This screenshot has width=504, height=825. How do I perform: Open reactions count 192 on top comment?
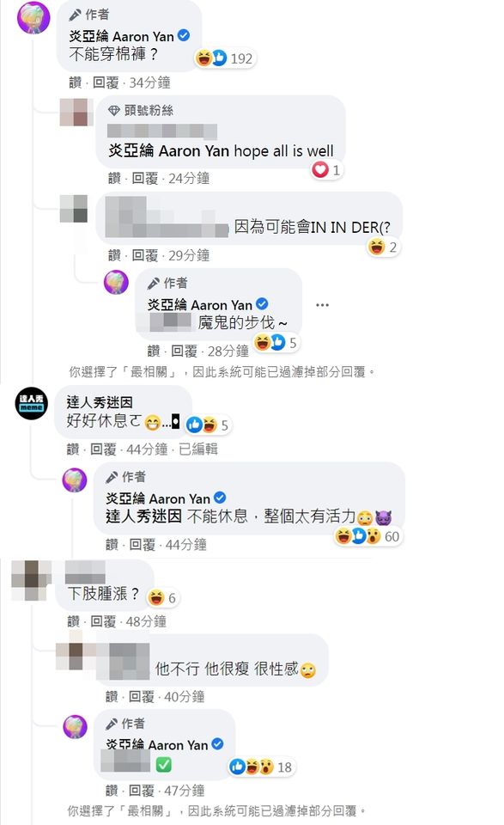pos(225,58)
